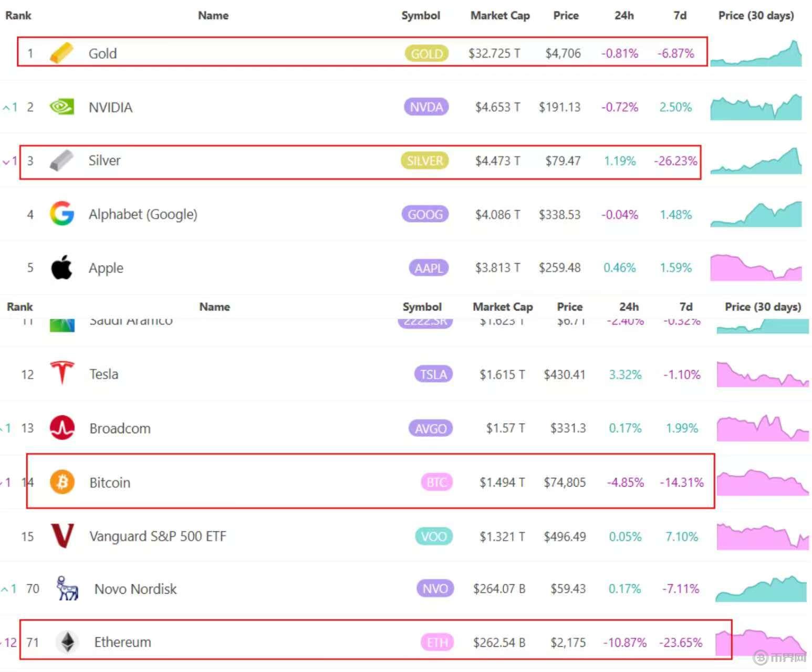812x672 pixels.
Task: Sort by top 24h column header
Action: point(623,16)
